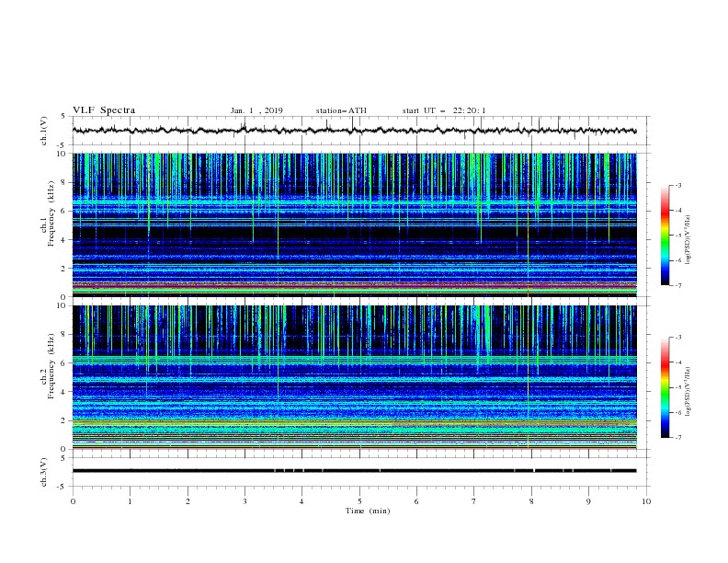Click time axis tick label "8"

[x=531, y=501]
